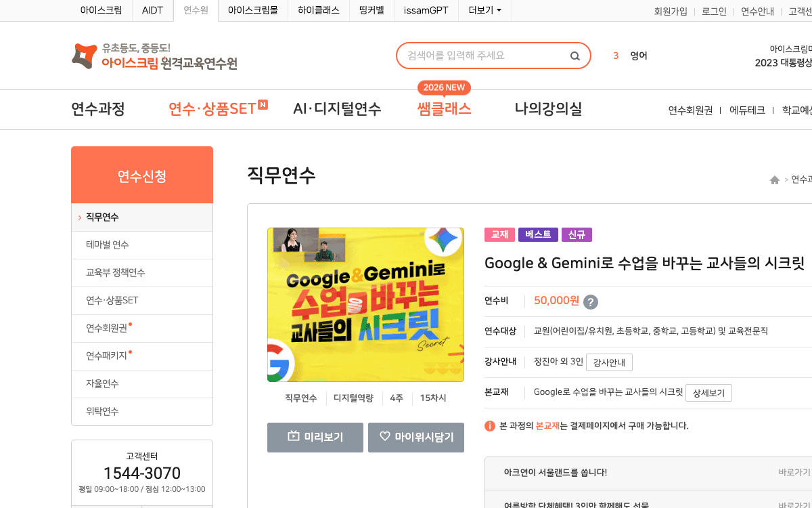Click the purple 베스트 tag

tap(538, 234)
